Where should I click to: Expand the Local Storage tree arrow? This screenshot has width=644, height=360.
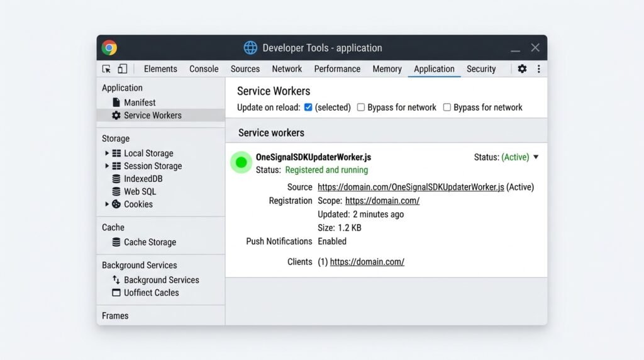[x=107, y=154]
